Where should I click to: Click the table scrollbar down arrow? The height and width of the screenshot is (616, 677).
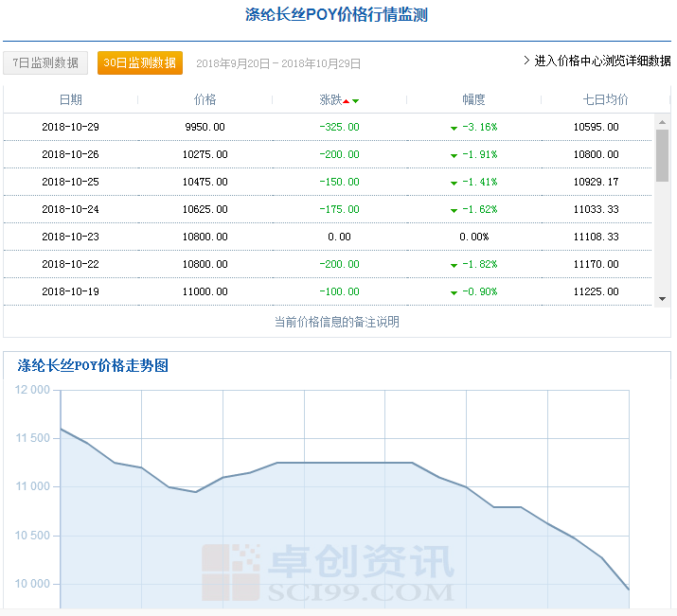(662, 299)
